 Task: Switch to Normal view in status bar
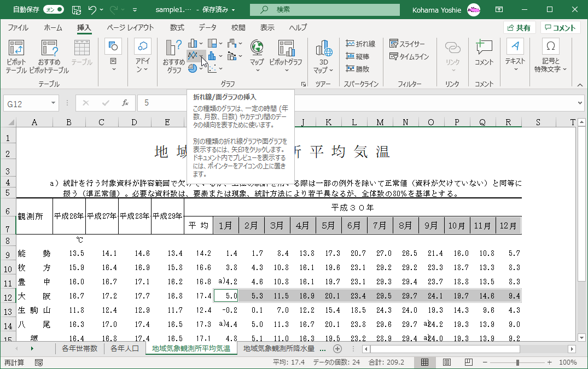[424, 362]
